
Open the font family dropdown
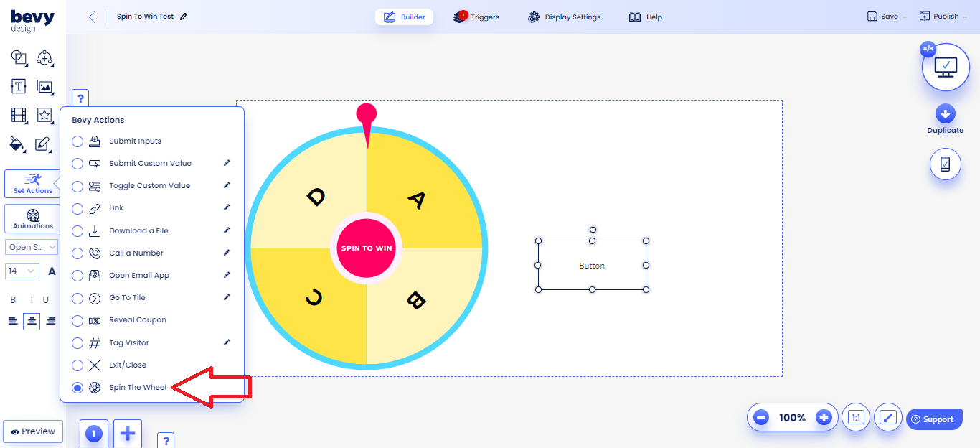click(x=33, y=246)
